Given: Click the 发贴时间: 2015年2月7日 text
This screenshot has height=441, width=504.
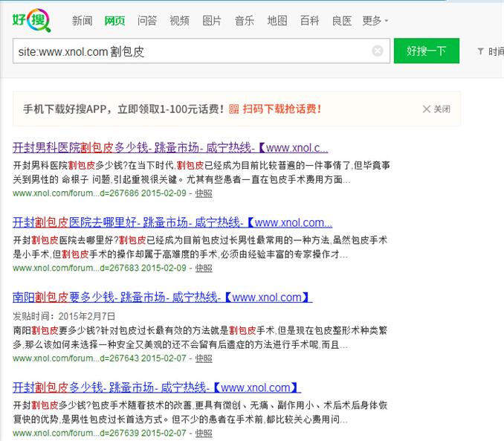Looking at the screenshot, I should [x=64, y=316].
